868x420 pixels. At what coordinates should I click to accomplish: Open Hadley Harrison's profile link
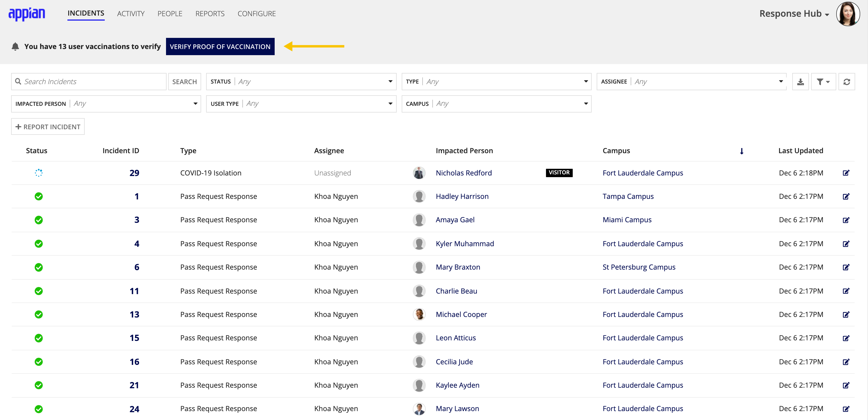(x=462, y=196)
